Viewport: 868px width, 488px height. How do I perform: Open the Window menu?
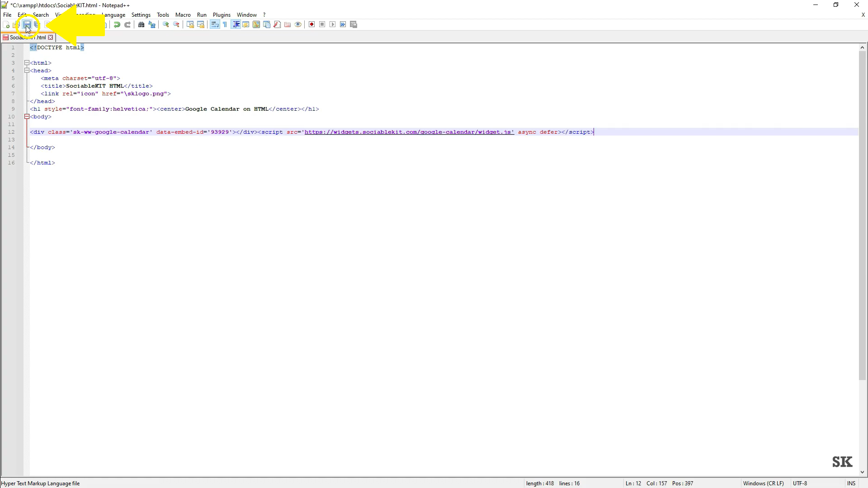coord(247,15)
